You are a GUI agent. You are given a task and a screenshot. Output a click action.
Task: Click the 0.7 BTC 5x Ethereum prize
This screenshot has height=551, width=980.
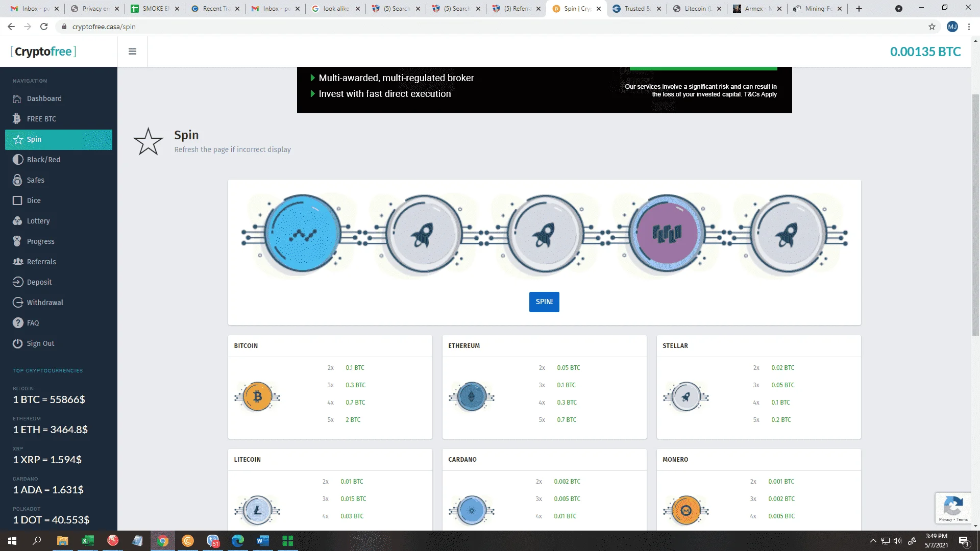coord(567,420)
